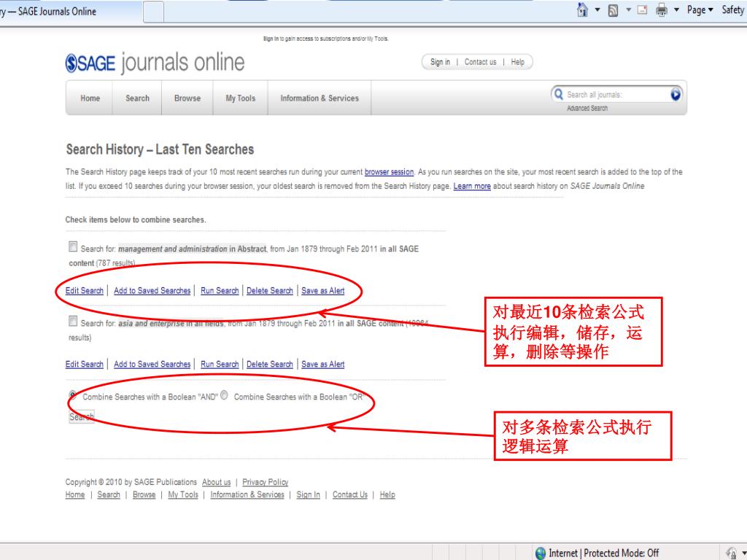Click the Home icon in browser toolbar
Screen dimensions: 747x560
(x=582, y=9)
